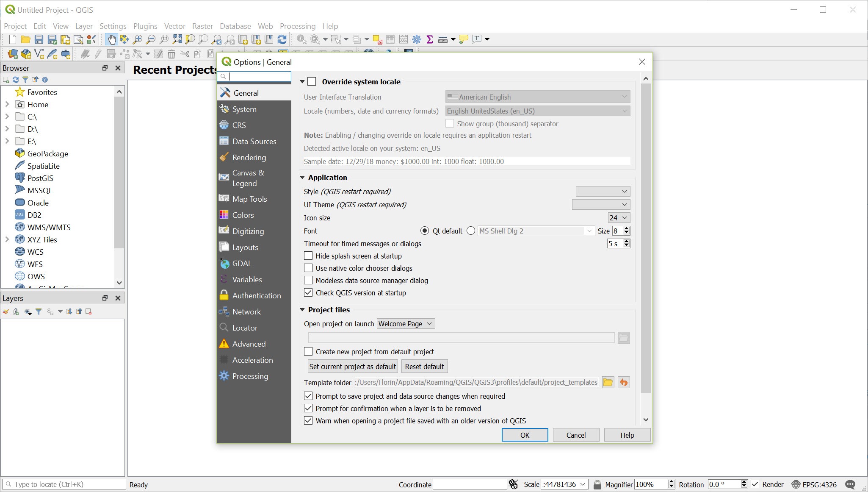This screenshot has height=492, width=868.
Task: Enable Hide splash screen at startup
Action: 309,256
